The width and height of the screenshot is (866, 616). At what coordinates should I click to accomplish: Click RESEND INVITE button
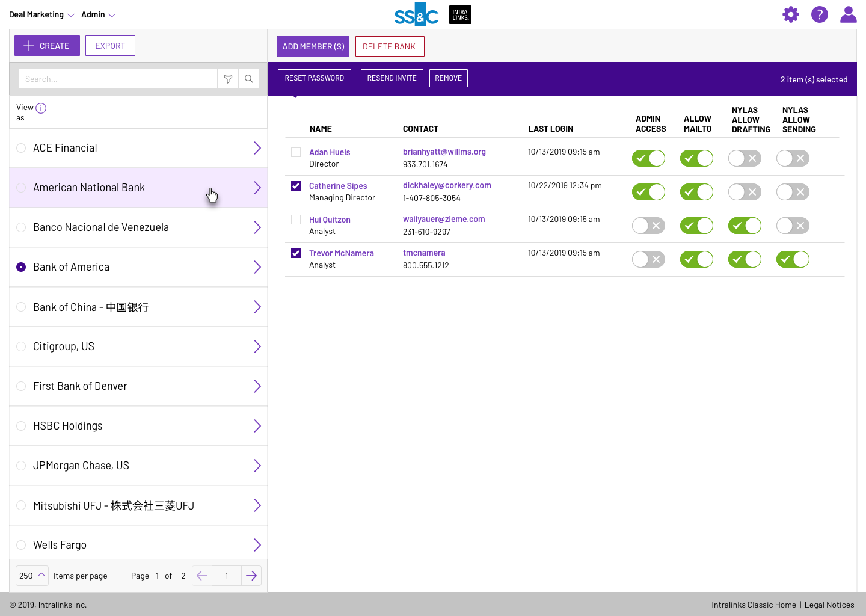(x=392, y=78)
